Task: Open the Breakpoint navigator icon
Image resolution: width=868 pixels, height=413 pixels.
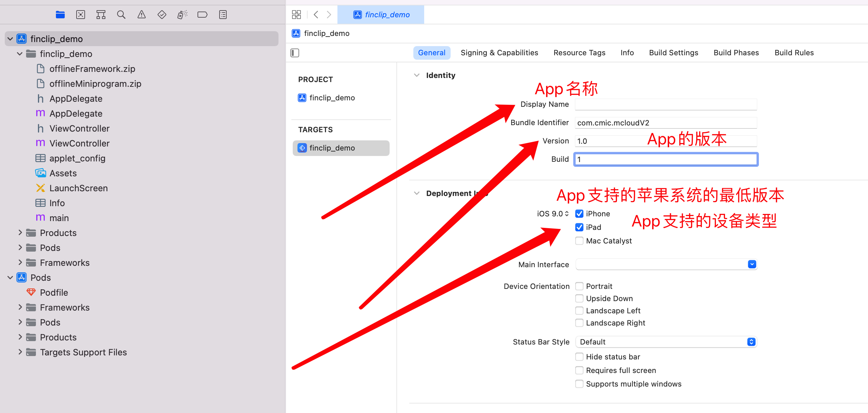Action: pyautogui.click(x=202, y=15)
